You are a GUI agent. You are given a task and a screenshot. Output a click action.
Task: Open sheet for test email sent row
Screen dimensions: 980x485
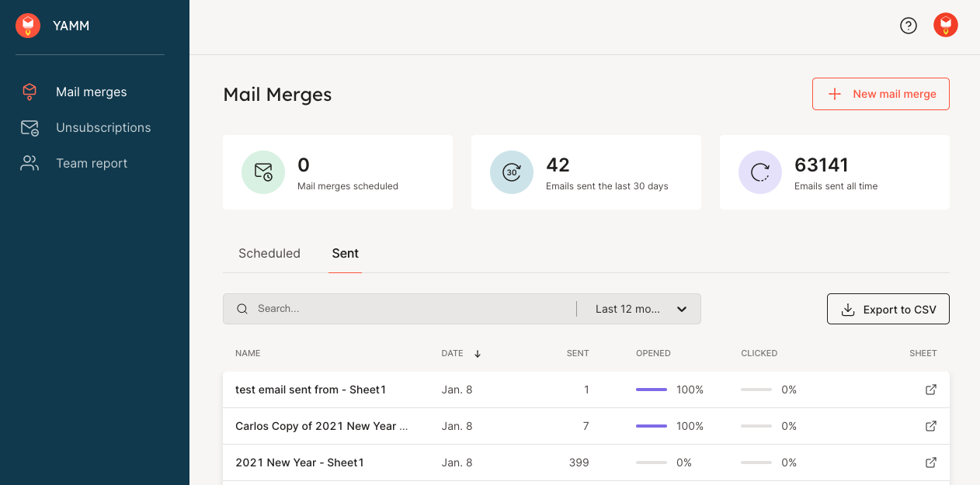[930, 390]
